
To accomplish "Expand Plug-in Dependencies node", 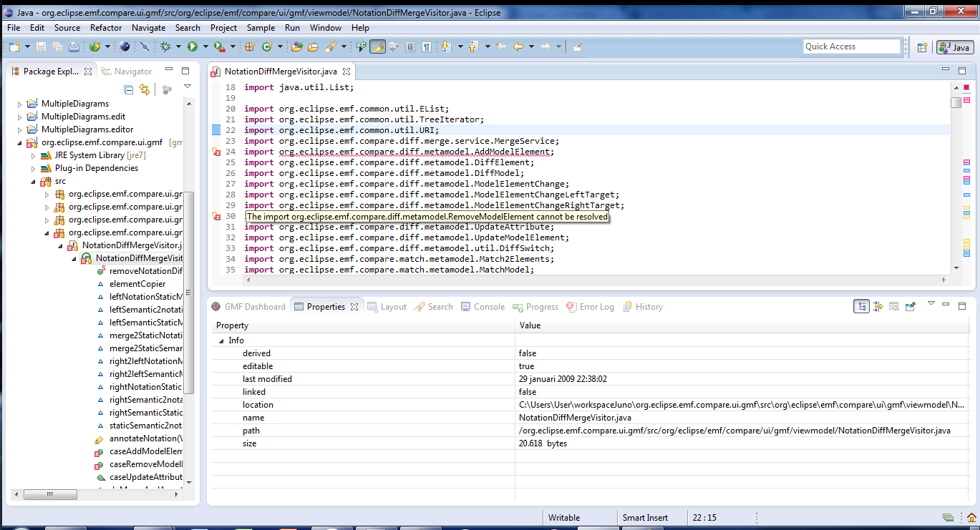I will point(33,169).
